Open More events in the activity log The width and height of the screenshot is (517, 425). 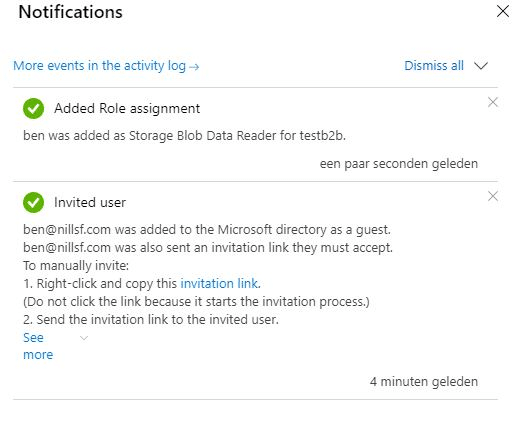pos(106,66)
